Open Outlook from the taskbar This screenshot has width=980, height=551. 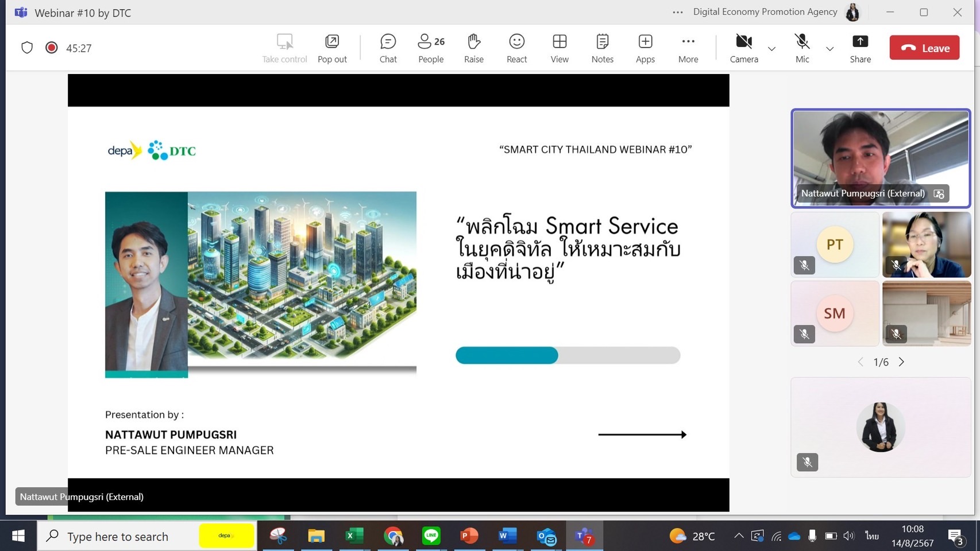pyautogui.click(x=546, y=536)
